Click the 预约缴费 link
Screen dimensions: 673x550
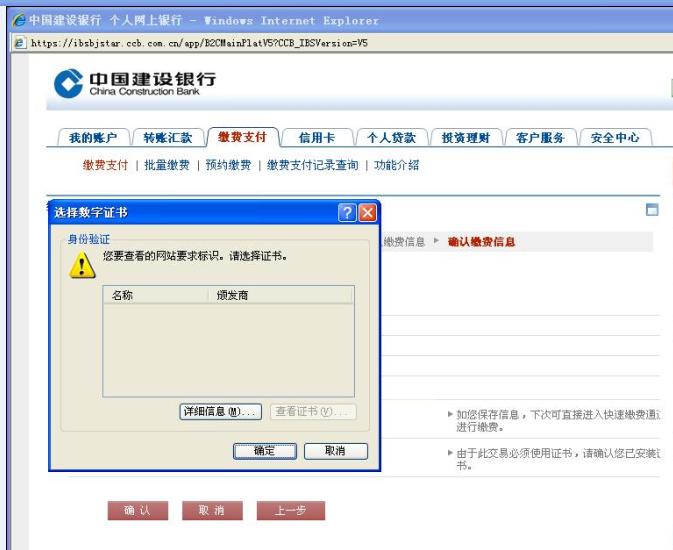[x=228, y=165]
